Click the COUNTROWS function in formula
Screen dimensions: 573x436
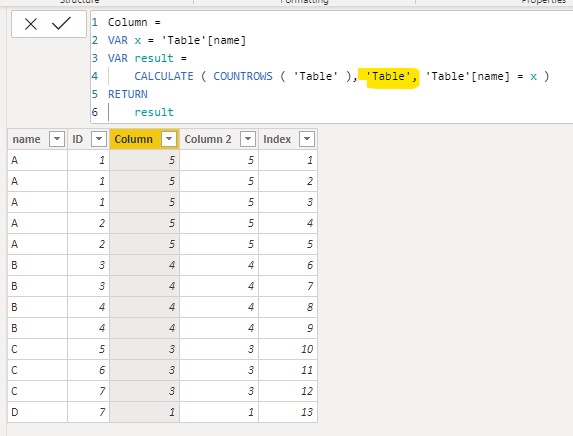pos(243,76)
